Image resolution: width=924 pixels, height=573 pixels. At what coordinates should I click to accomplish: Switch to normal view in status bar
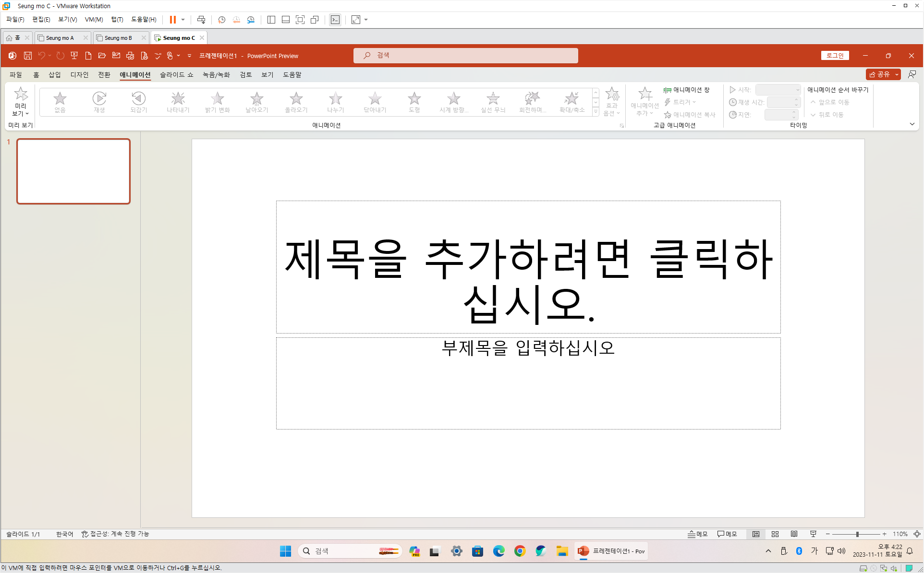click(x=755, y=534)
